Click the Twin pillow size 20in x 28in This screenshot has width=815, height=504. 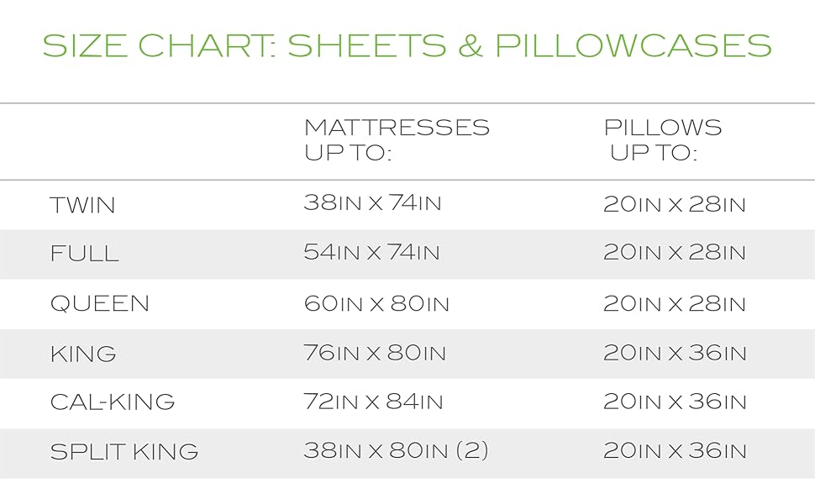675,204
